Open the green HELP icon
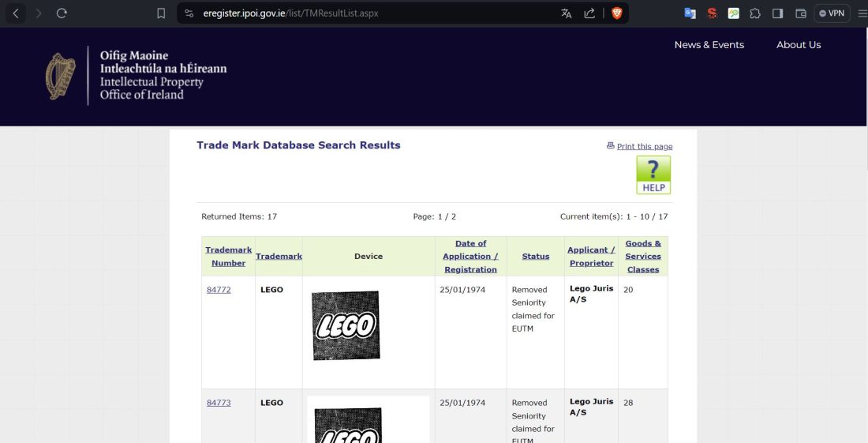The image size is (868, 443). tap(653, 175)
